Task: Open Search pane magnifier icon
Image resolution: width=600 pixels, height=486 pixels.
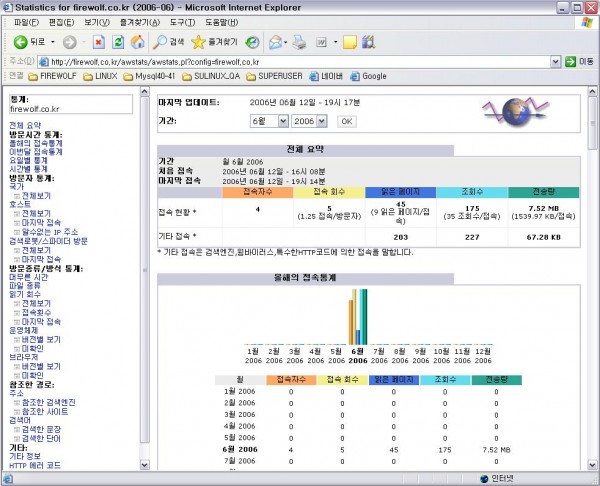Action: [x=160, y=42]
